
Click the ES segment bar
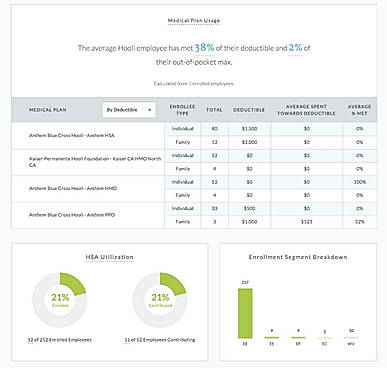[272, 337]
